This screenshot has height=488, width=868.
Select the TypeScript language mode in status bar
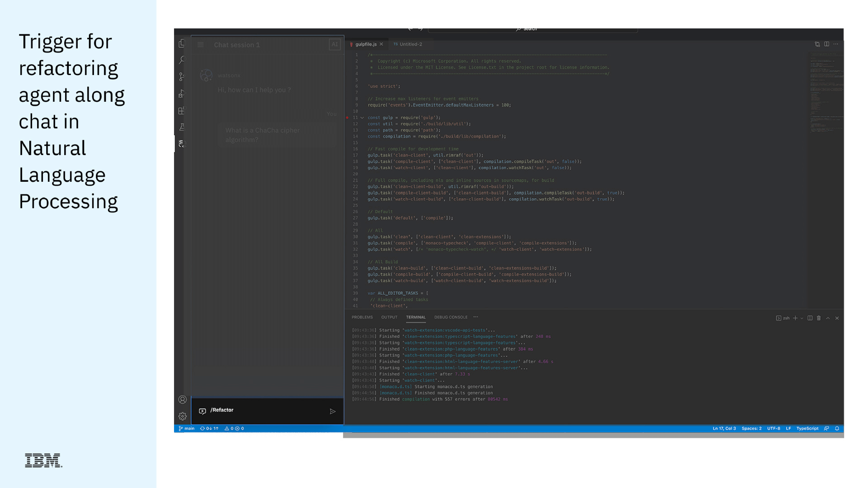tap(807, 428)
